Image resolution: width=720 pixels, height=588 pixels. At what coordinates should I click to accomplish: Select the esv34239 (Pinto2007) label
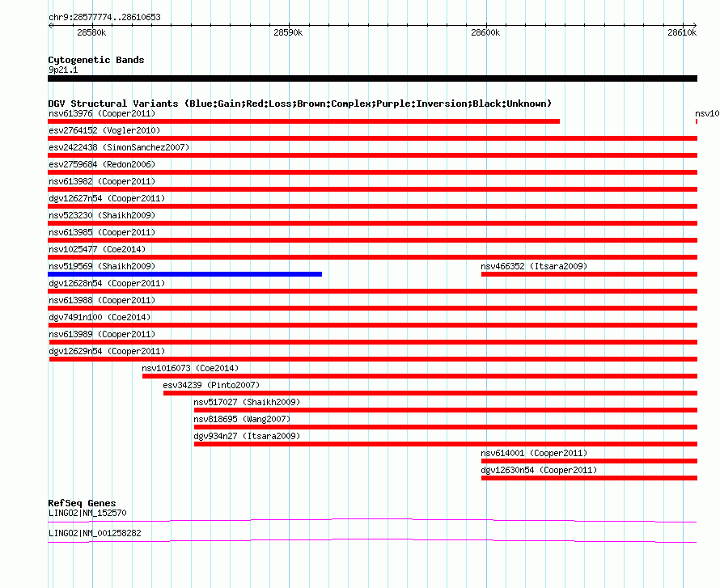coord(211,385)
